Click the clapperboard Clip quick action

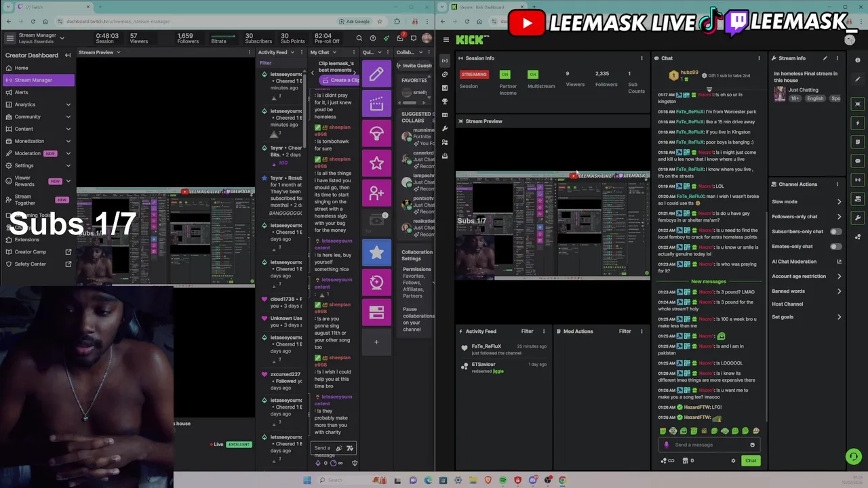[376, 104]
